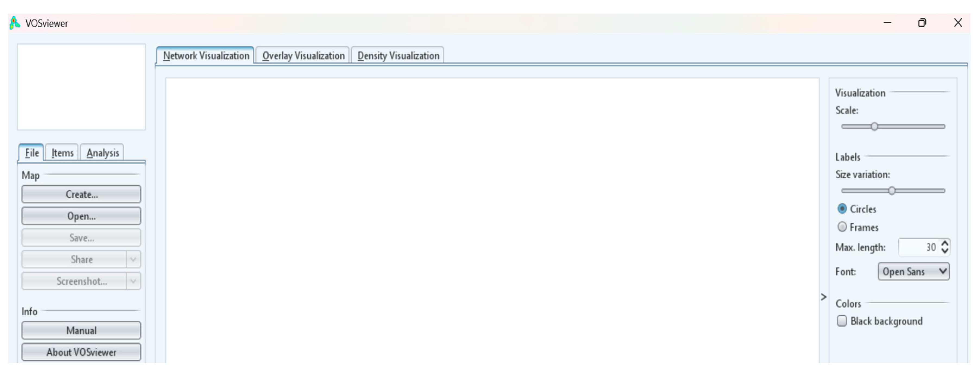Click the VOSviewer logo icon in title bar
The height and width of the screenshot is (372, 980).
coord(14,23)
